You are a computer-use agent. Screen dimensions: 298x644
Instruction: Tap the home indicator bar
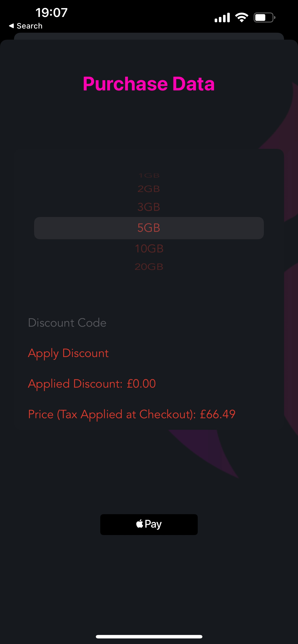pos(149,637)
